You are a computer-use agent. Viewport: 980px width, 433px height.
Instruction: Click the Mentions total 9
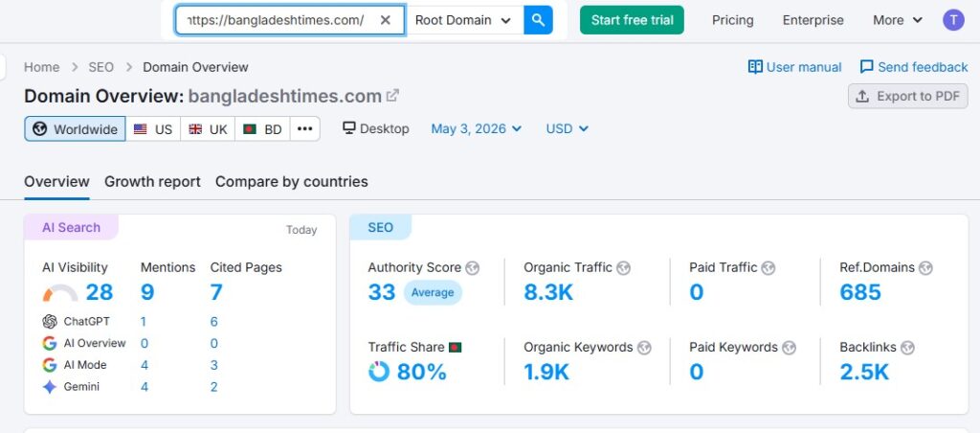147,292
